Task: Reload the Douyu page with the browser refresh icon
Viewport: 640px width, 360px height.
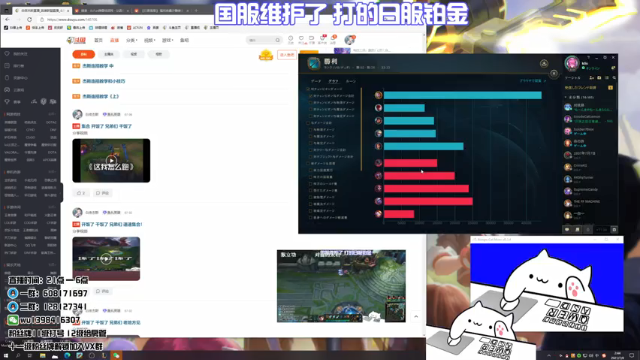Action: pyautogui.click(x=29, y=19)
